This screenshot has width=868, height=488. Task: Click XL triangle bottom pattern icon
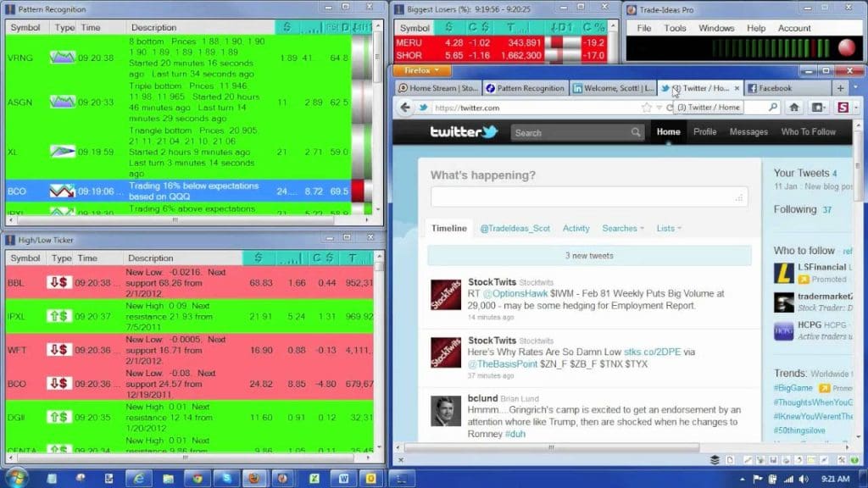click(x=62, y=151)
